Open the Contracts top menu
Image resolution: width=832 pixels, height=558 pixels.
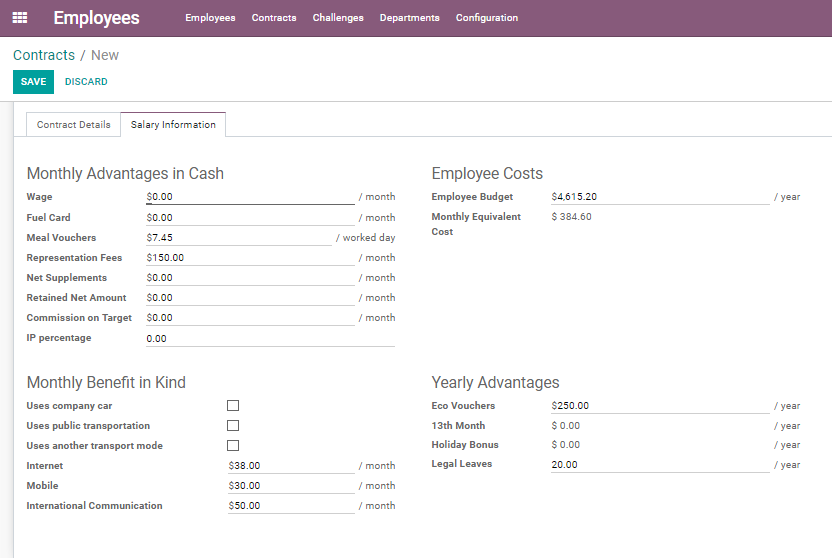(274, 18)
